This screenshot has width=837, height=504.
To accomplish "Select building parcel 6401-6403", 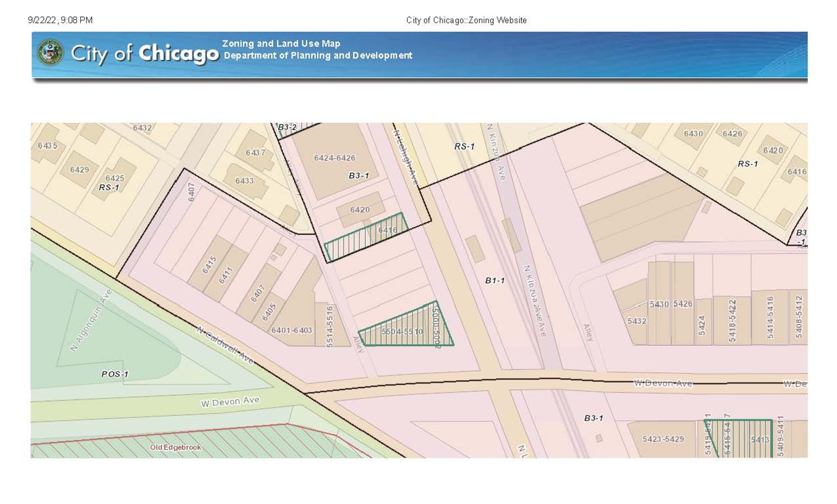I will pos(291,330).
